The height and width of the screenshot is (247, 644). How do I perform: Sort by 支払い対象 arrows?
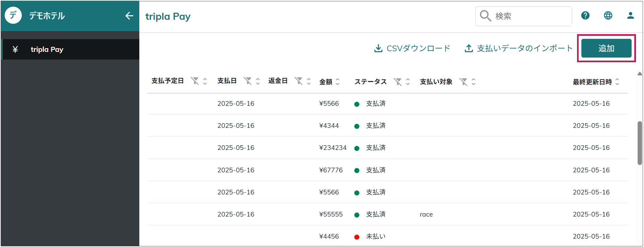click(474, 82)
